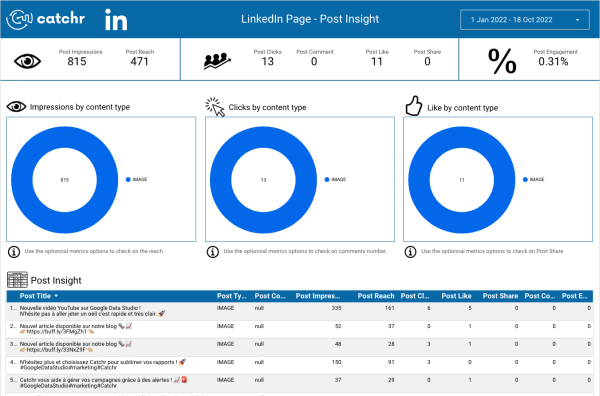Image resolution: width=600 pixels, height=396 pixels.
Task: Click the eye icon next to Impressions by content type
Action: 16,106
